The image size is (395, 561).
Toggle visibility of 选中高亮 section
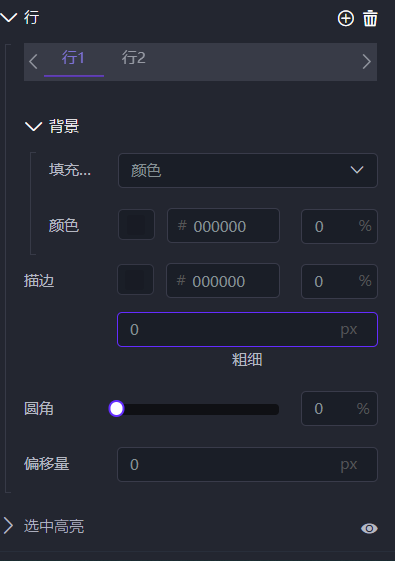pyautogui.click(x=369, y=528)
